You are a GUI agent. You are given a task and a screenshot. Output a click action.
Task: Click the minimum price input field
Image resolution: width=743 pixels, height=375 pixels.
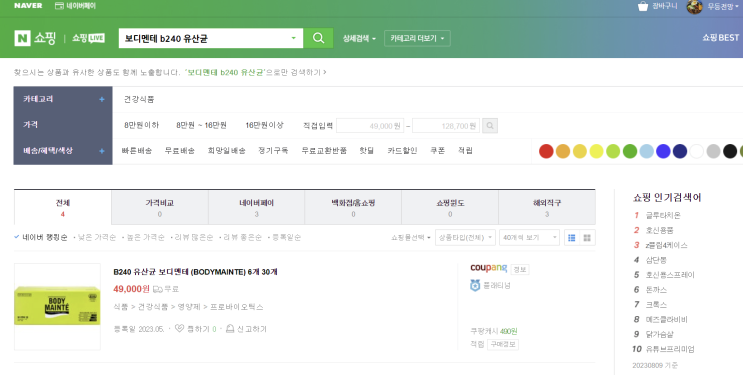[370, 126]
